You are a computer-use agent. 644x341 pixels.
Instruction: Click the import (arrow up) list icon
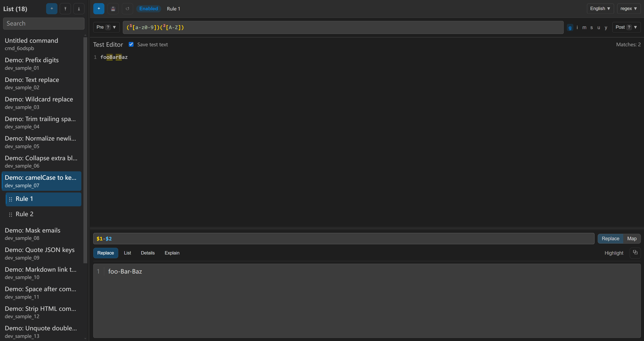[x=65, y=9]
